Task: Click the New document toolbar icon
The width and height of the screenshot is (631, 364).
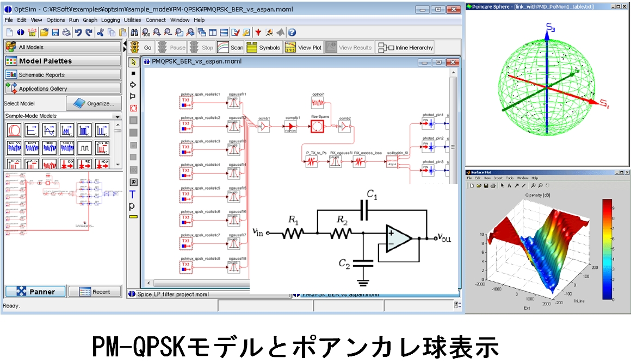Action: coord(10,33)
